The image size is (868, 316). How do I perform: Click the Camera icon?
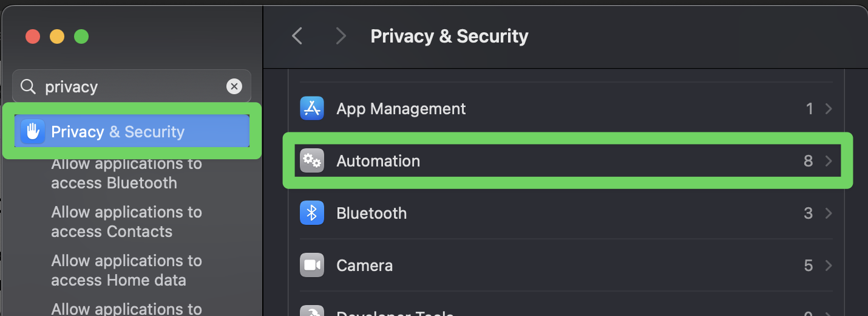click(x=312, y=266)
